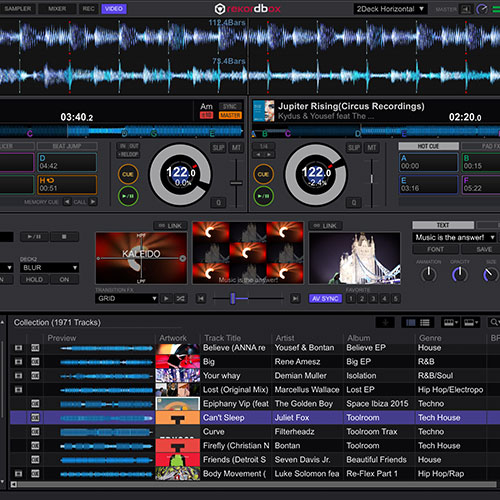Image resolution: width=500 pixels, height=500 pixels.
Task: Halve deck 2 loop with left arrow
Action: (x=258, y=154)
